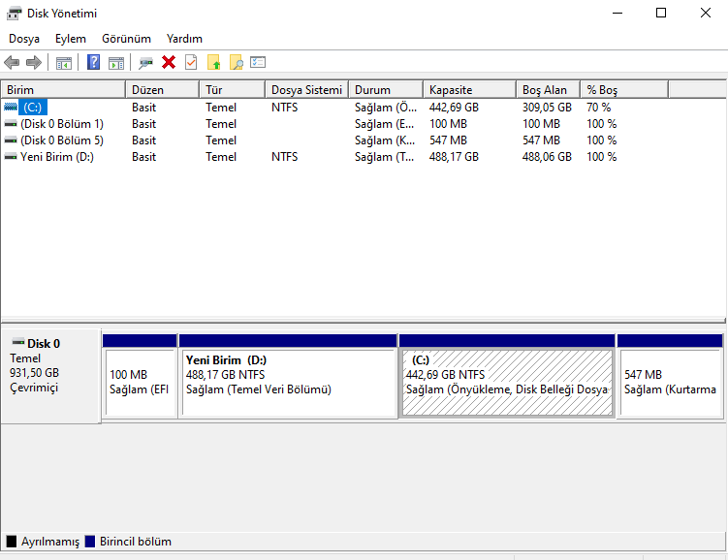Click the red X delete icon
This screenshot has width=728, height=560.
tap(169, 62)
